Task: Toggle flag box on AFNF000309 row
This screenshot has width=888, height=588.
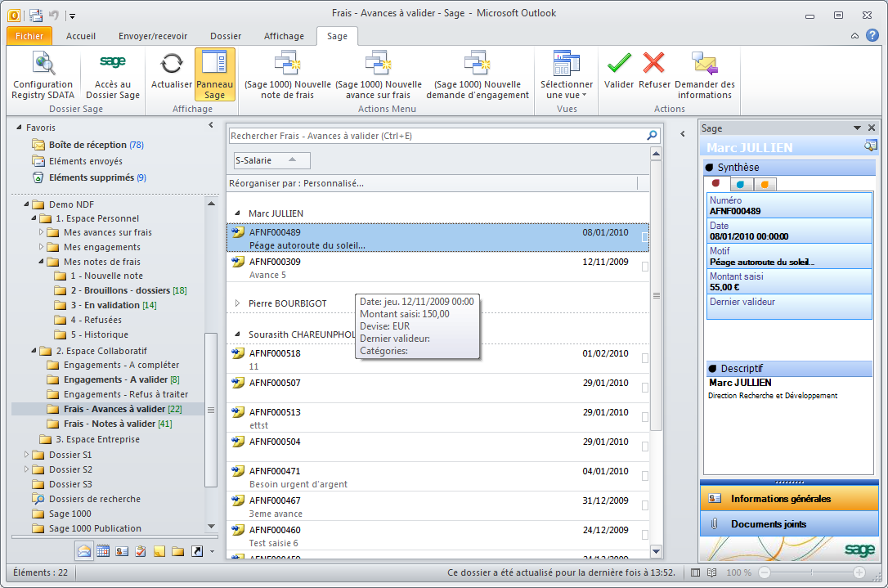Action: 644,267
